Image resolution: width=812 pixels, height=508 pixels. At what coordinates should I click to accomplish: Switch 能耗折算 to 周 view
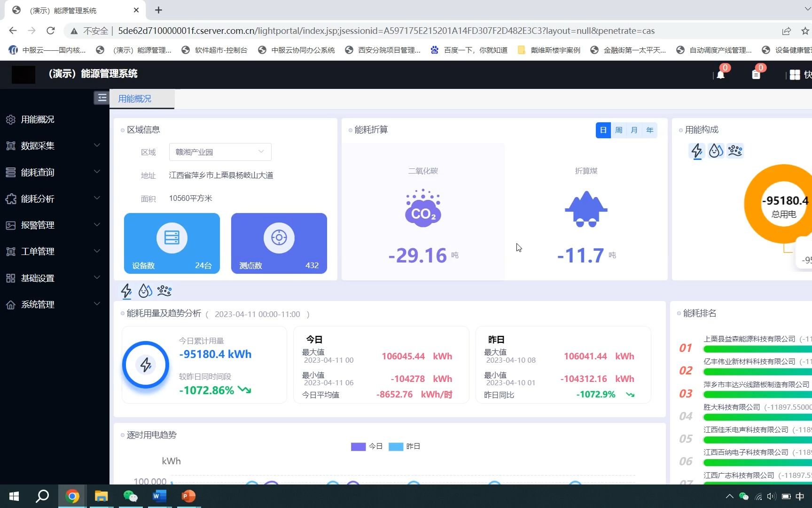619,130
